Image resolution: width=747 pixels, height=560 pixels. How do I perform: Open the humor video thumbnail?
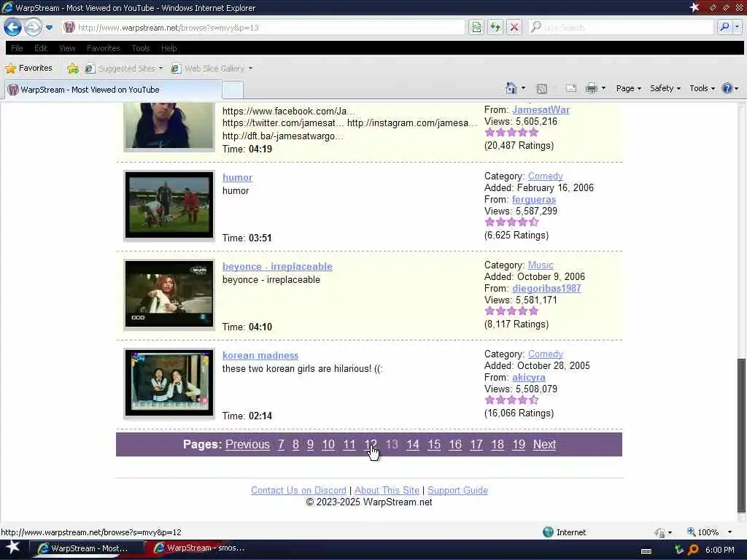pos(169,205)
